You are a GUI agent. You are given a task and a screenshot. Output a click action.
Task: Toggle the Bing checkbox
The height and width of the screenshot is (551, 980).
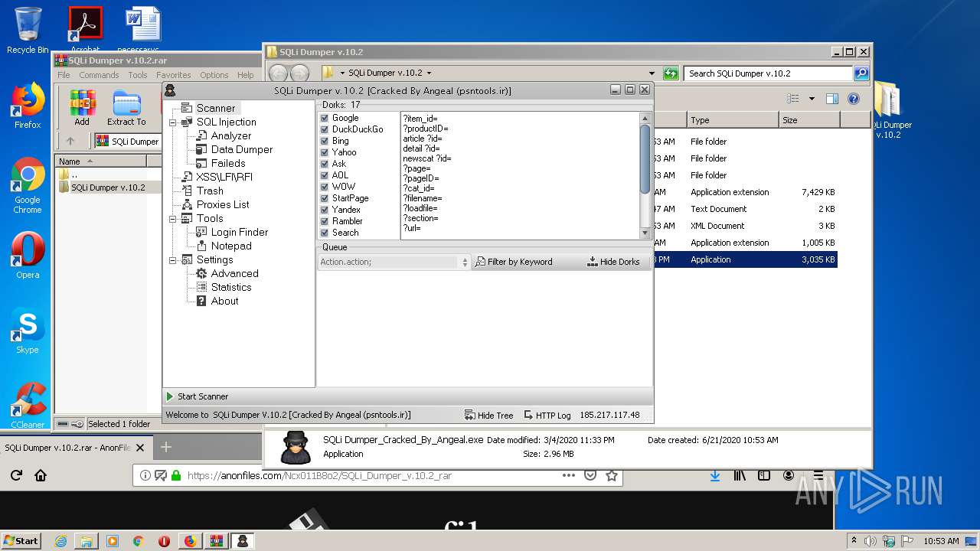click(x=325, y=141)
